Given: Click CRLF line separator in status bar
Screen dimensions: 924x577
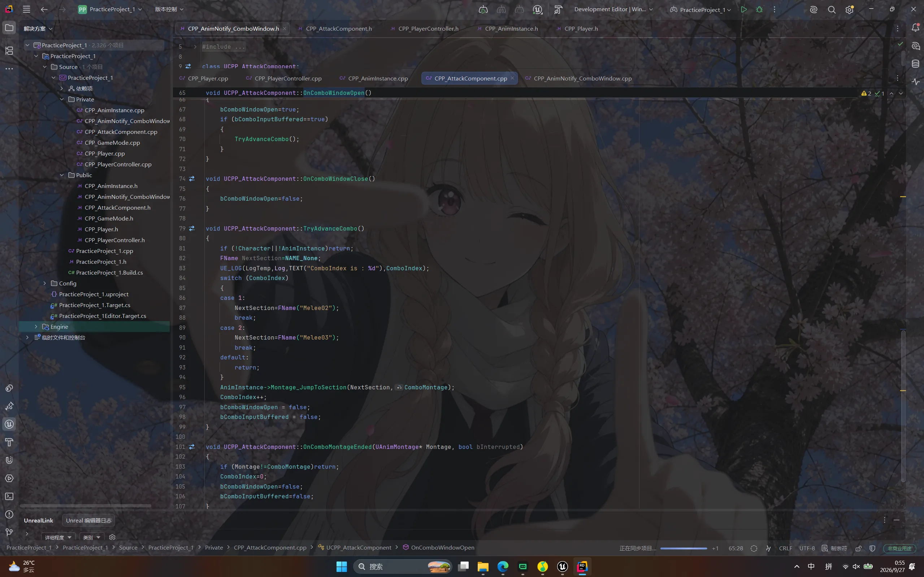Looking at the screenshot, I should tap(785, 548).
